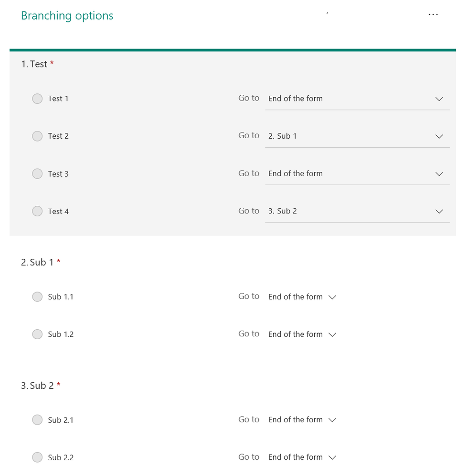Expand Sub 1.2 End of the form dropdown
The height and width of the screenshot is (476, 462).
point(302,334)
